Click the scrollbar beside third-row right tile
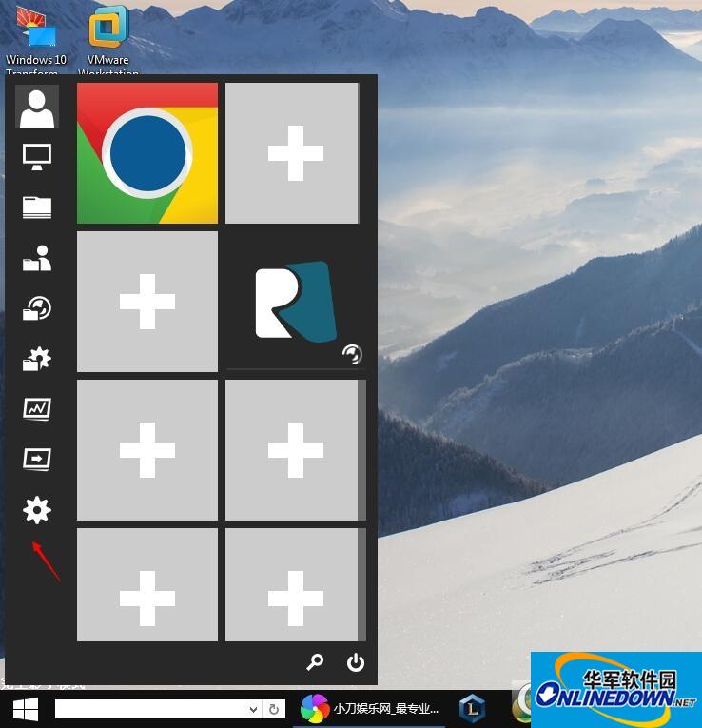This screenshot has height=728, width=702. click(361, 450)
